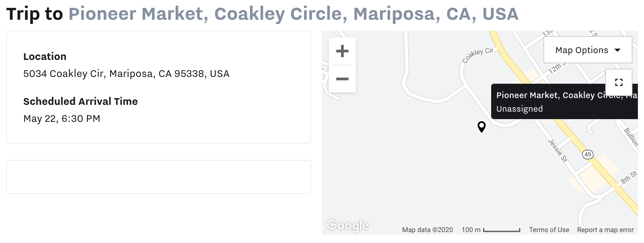This screenshot has width=644, height=243.
Task: Click the Google logo on the map
Action: point(347,225)
